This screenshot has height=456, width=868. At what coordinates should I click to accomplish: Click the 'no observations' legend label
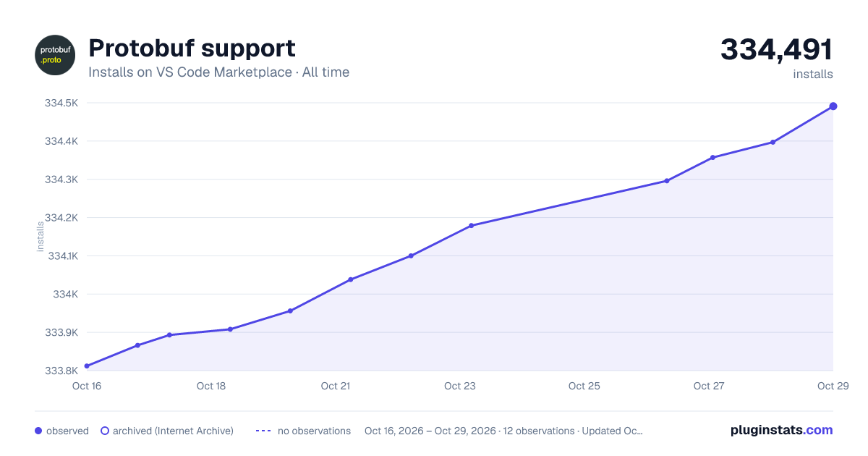(314, 431)
